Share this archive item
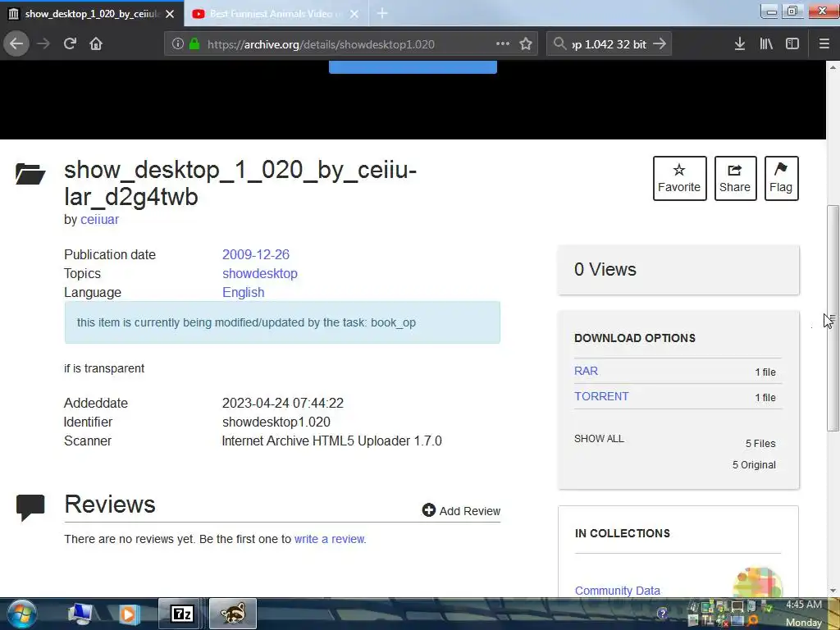 pyautogui.click(x=735, y=178)
